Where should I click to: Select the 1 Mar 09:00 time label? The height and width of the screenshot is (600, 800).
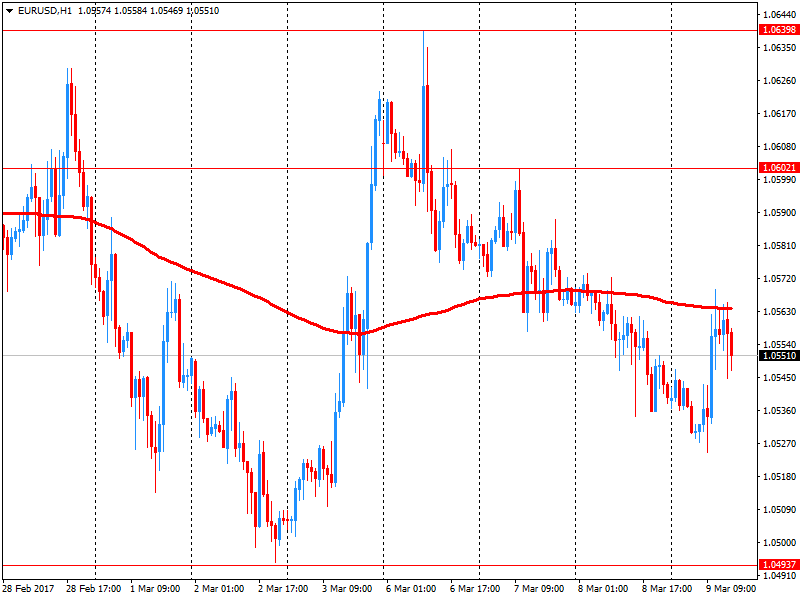coord(155,589)
